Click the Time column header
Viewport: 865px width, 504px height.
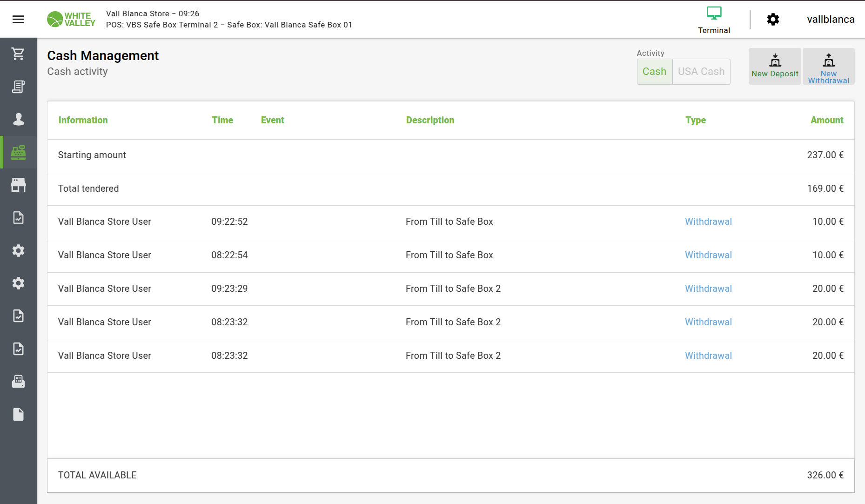[x=222, y=120]
